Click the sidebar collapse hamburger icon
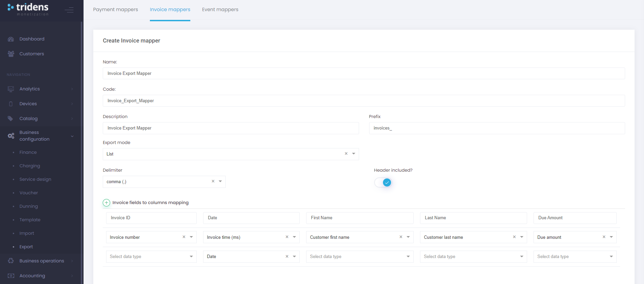 [x=69, y=10]
